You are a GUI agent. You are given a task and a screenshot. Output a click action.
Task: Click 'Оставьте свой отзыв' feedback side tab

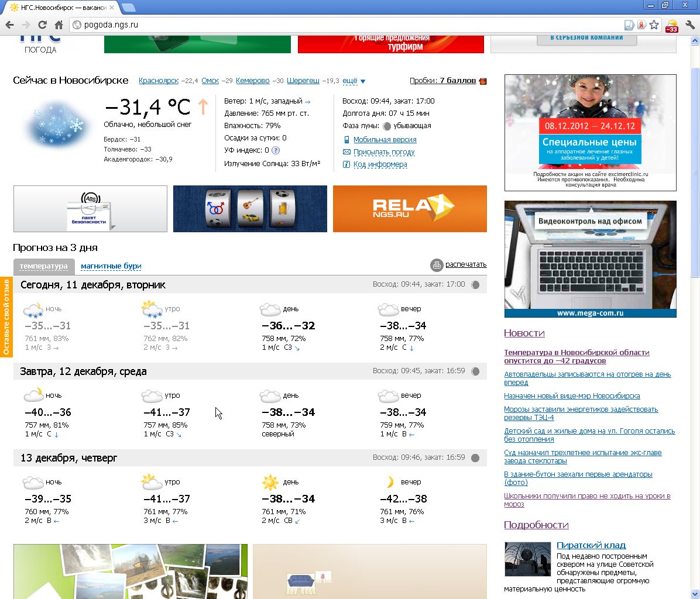(6, 316)
